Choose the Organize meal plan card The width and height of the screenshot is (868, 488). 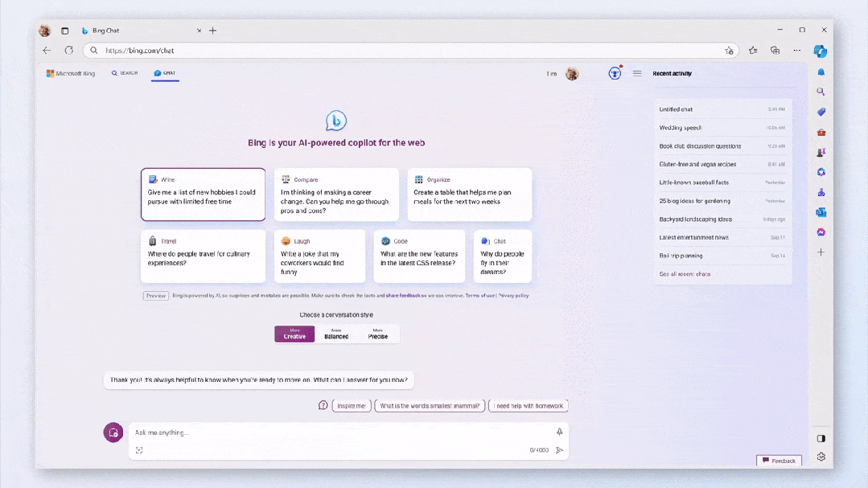coord(470,195)
